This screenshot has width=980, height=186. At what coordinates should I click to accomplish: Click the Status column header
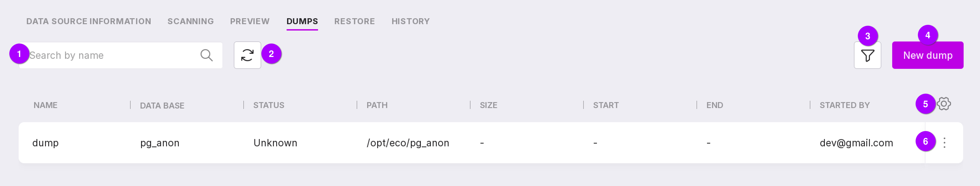point(269,105)
